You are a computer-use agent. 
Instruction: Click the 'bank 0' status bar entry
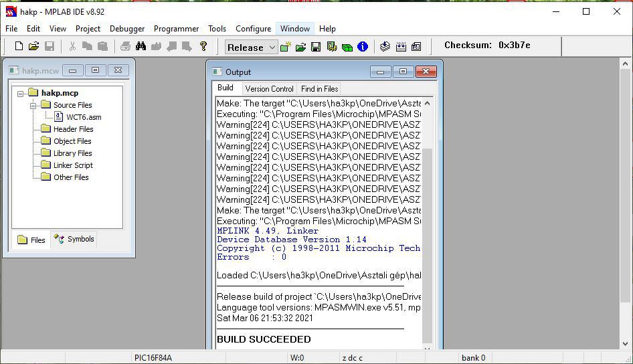[x=473, y=358]
